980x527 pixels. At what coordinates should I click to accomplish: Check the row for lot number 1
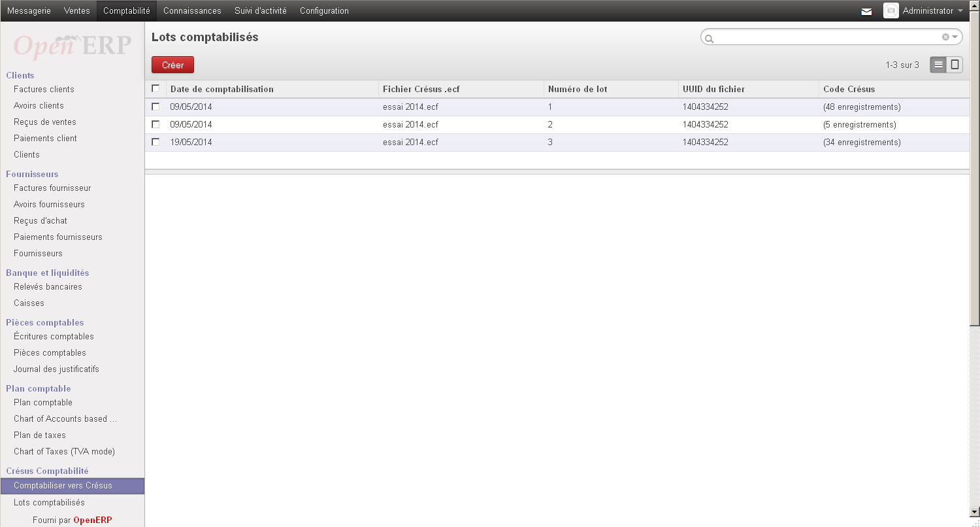(x=155, y=107)
